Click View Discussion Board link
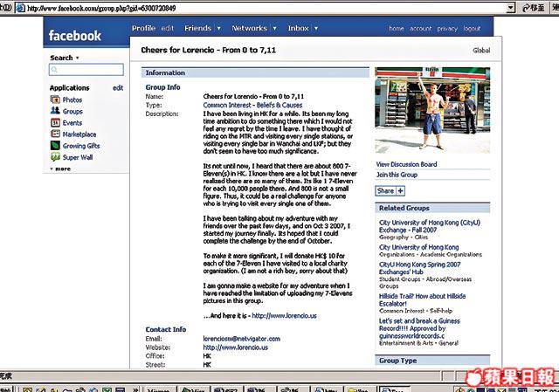The width and height of the screenshot is (559, 392). [x=406, y=164]
